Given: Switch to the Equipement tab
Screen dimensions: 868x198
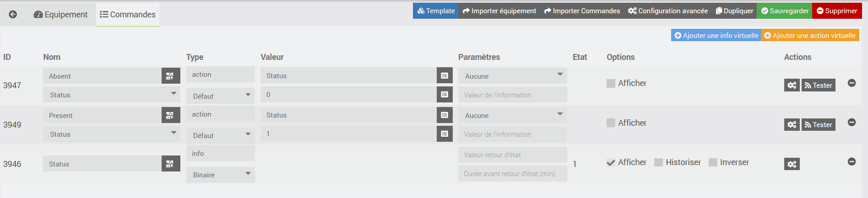Looking at the screenshot, I should [x=60, y=15].
